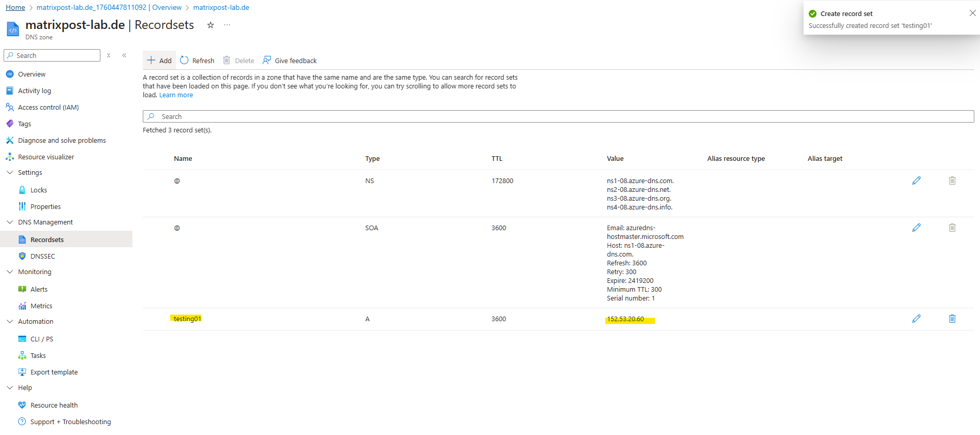Screen dimensions: 980x435
Task: Click the Resource visualizer icon
Action: tap(10, 157)
